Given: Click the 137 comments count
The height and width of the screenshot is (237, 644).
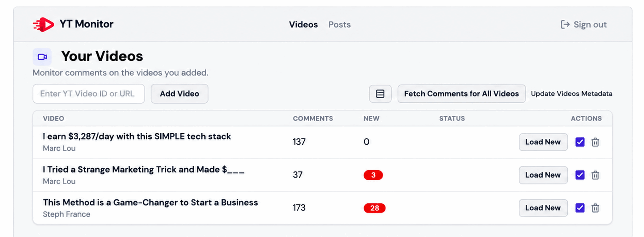Looking at the screenshot, I should (x=299, y=142).
